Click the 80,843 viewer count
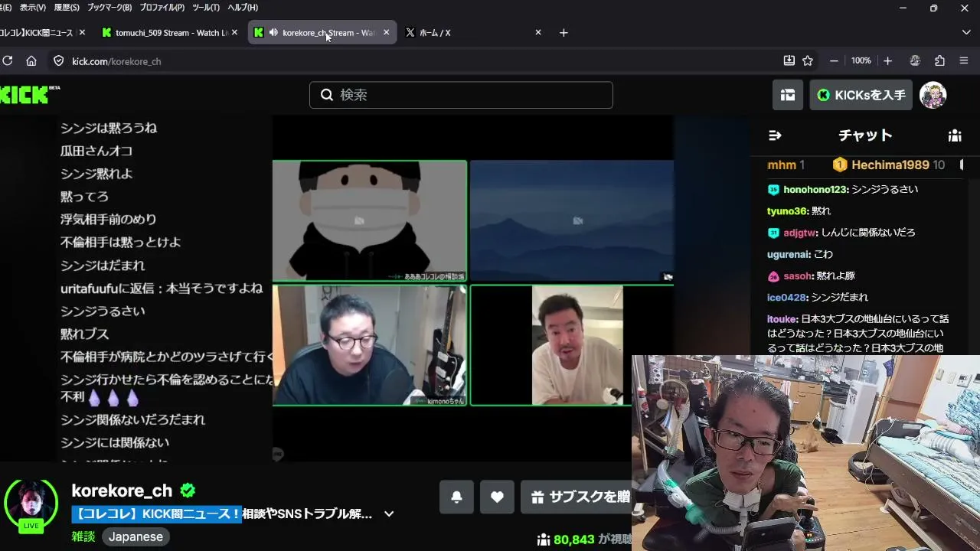 pos(573,540)
